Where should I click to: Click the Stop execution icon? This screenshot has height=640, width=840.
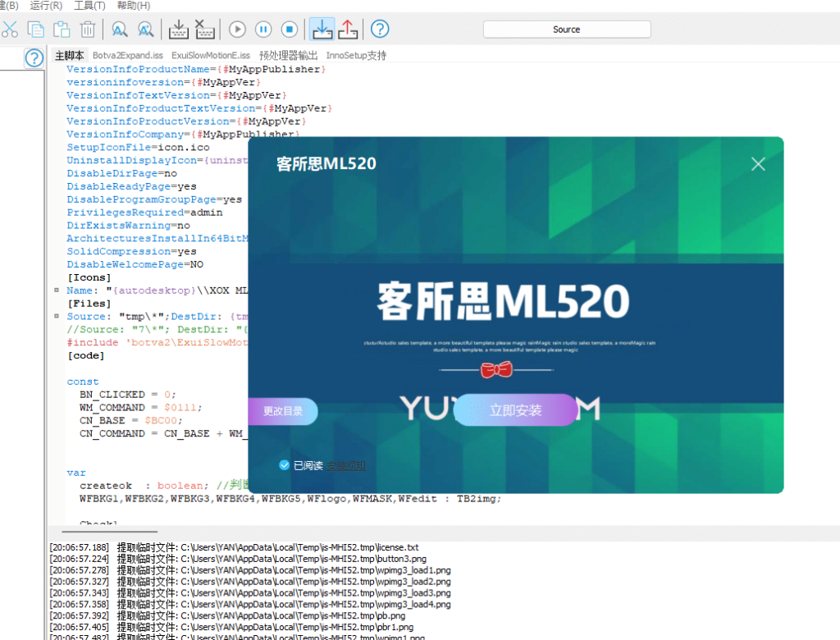289,29
